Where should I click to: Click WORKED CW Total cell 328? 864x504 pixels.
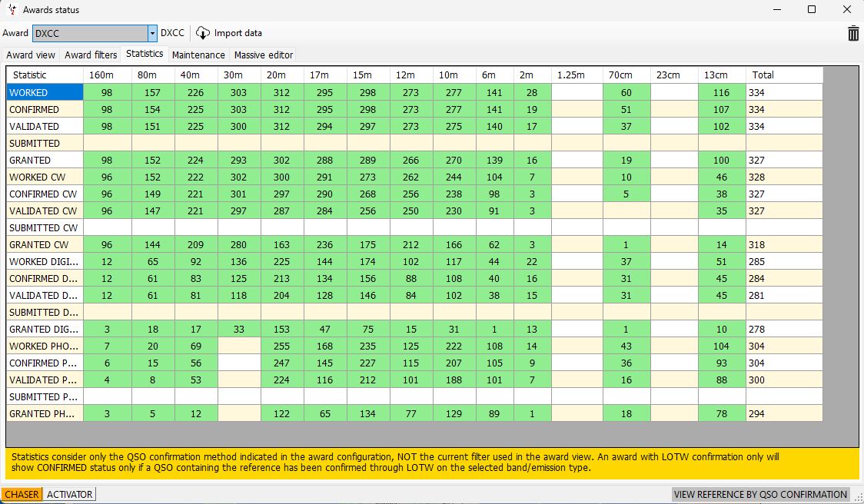(x=784, y=177)
